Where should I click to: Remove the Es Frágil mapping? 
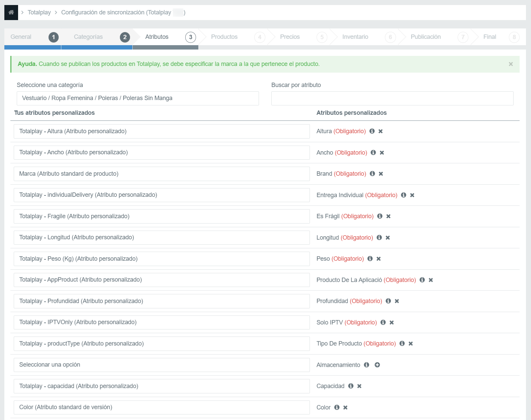click(x=389, y=216)
